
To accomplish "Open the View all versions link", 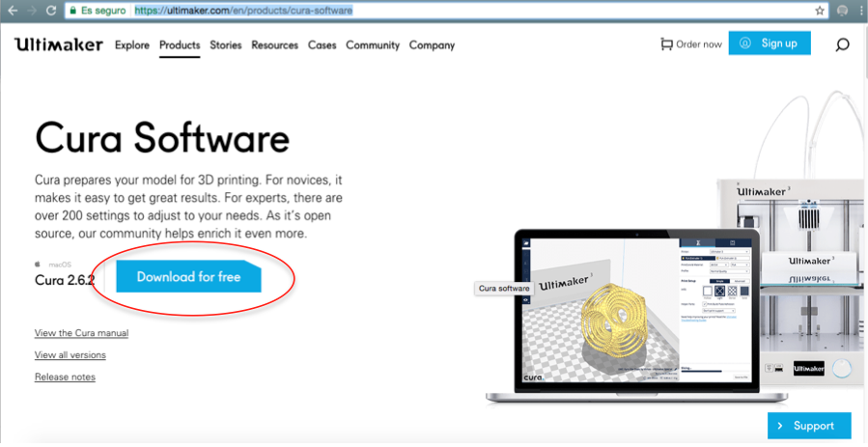I will pos(70,355).
